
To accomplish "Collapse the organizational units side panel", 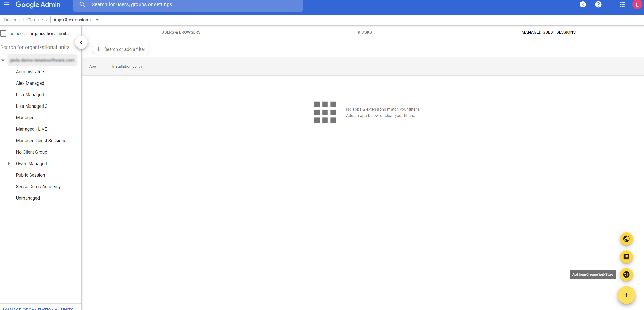I will pos(81,42).
